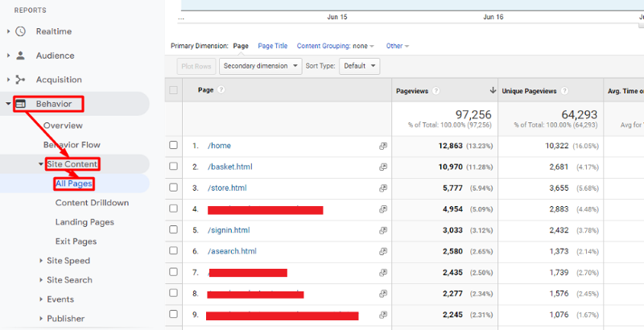644x330 pixels.
Task: Open /signin.html in new window icon
Action: [x=383, y=230]
